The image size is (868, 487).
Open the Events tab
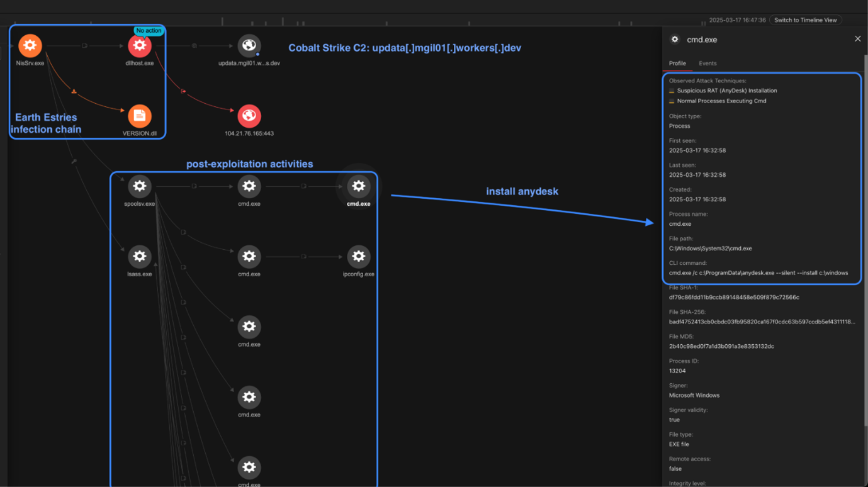pos(707,64)
